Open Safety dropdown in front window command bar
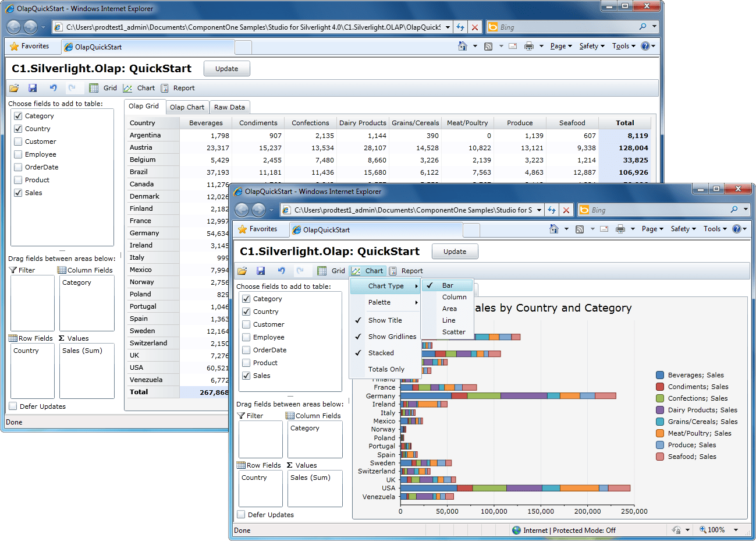 [x=683, y=229]
